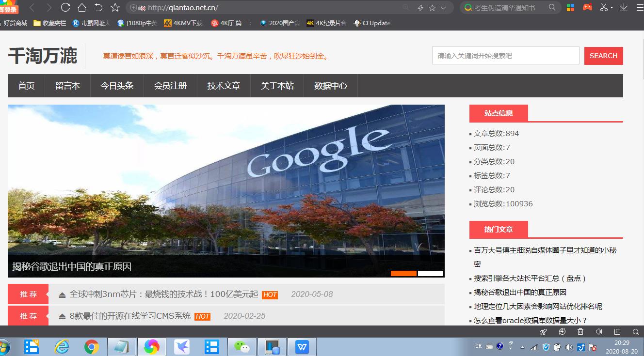Open the 收藏夹栏 bookmarks folder
644x356 pixels.
(x=50, y=23)
